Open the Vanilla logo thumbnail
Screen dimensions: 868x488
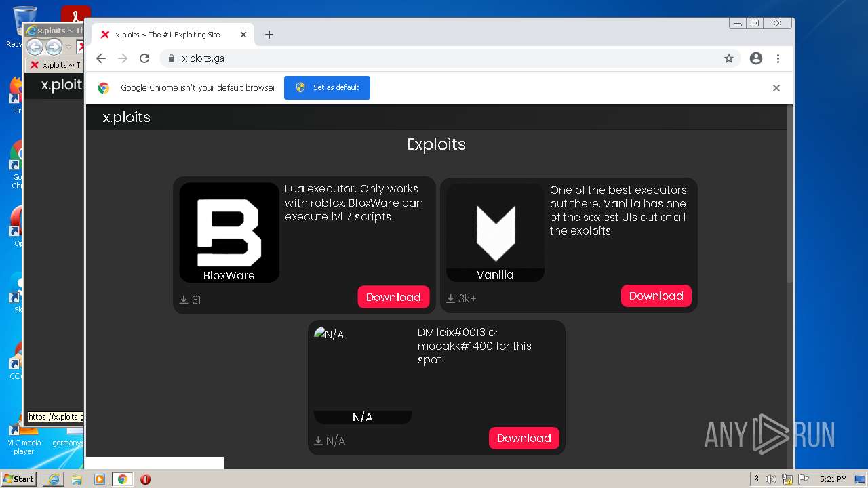495,232
